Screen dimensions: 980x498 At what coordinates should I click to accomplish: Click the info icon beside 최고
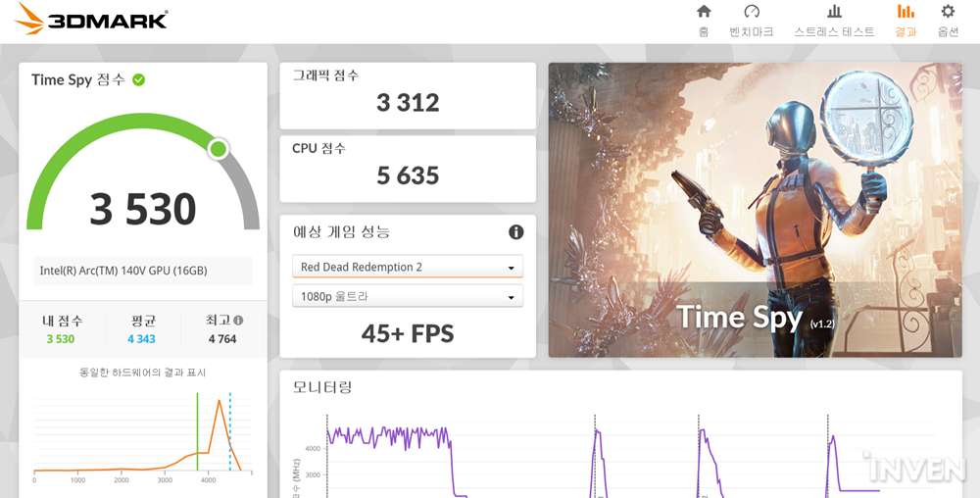[x=238, y=321]
